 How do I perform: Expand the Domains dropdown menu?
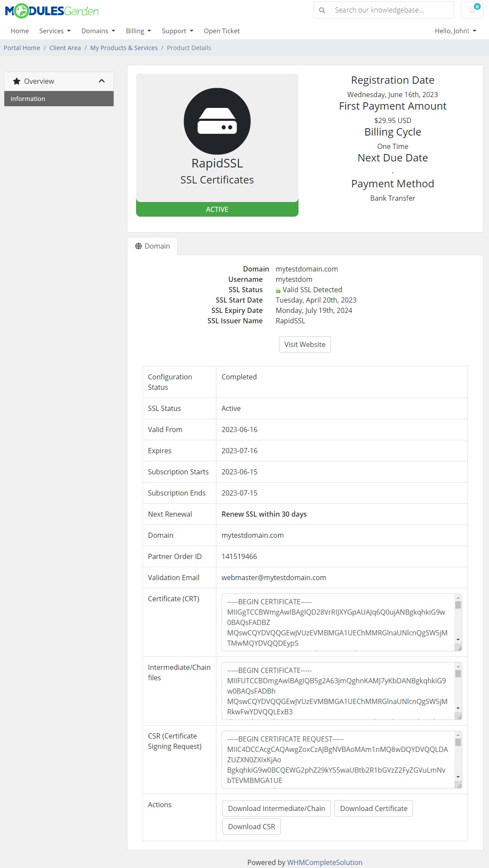(98, 31)
